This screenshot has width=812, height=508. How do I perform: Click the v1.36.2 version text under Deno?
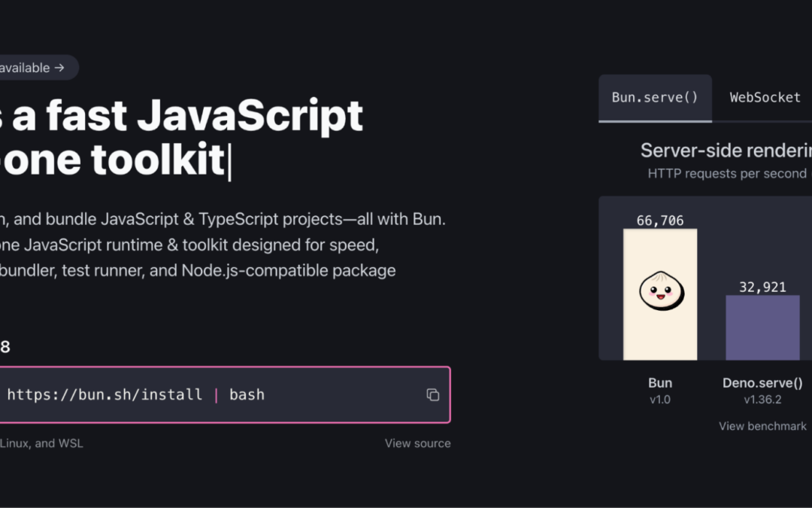(x=762, y=400)
